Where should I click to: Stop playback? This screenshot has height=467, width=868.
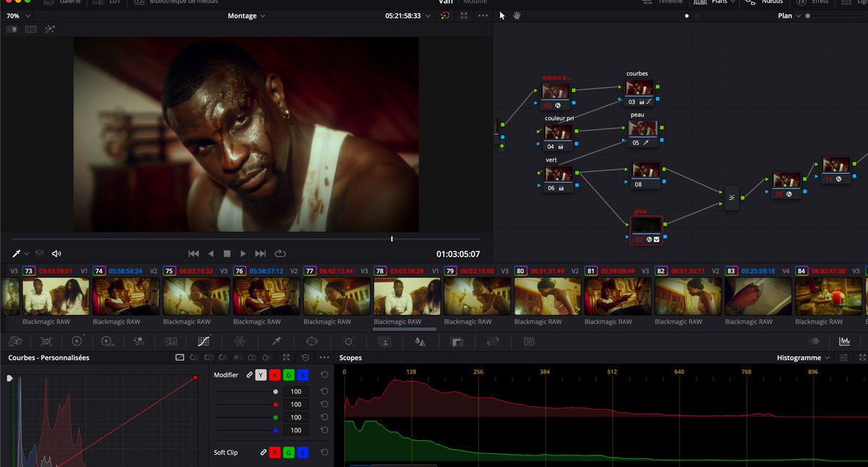coord(226,253)
